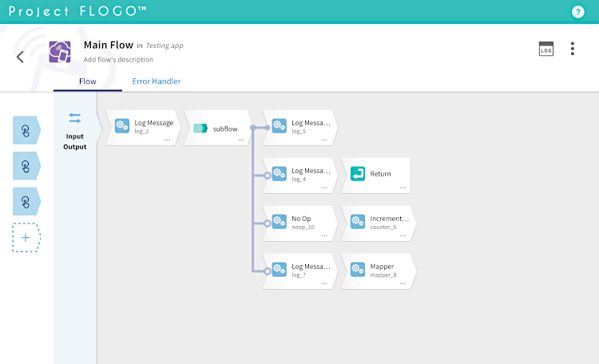The height and width of the screenshot is (364, 599).
Task: Select the first trigger hand icon
Action: (26, 130)
